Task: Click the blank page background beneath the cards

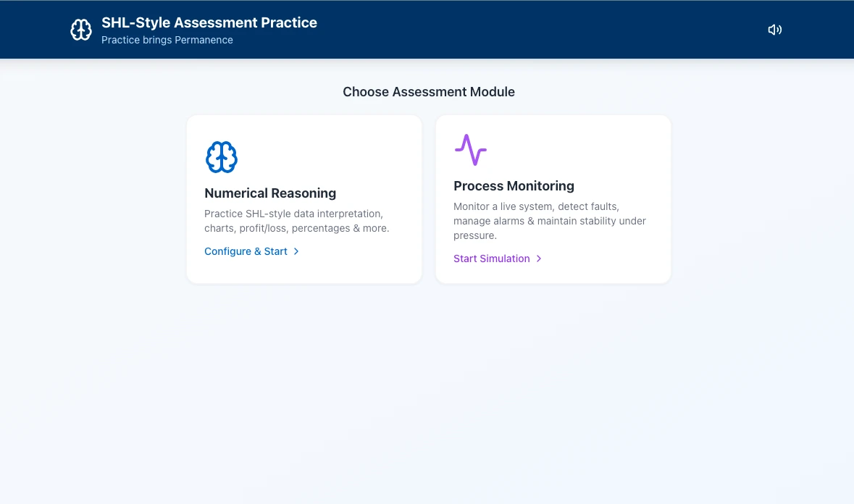Action: [427, 391]
